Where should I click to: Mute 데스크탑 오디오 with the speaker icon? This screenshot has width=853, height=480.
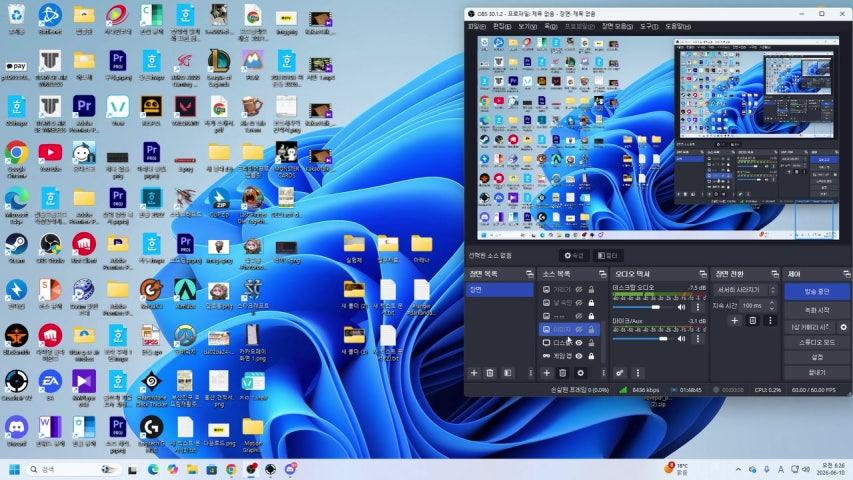(681, 307)
